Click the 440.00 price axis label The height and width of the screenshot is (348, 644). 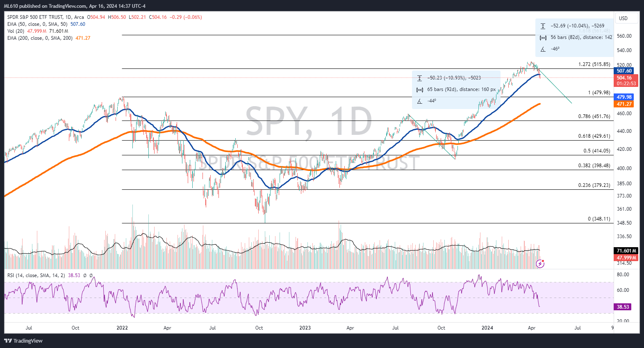(x=624, y=131)
